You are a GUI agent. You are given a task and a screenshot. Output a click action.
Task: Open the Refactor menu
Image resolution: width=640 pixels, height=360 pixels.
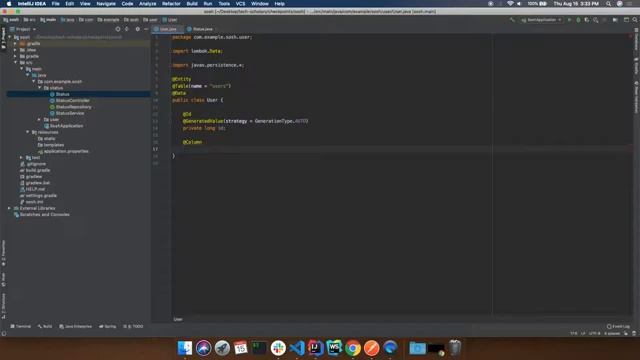[x=171, y=4]
